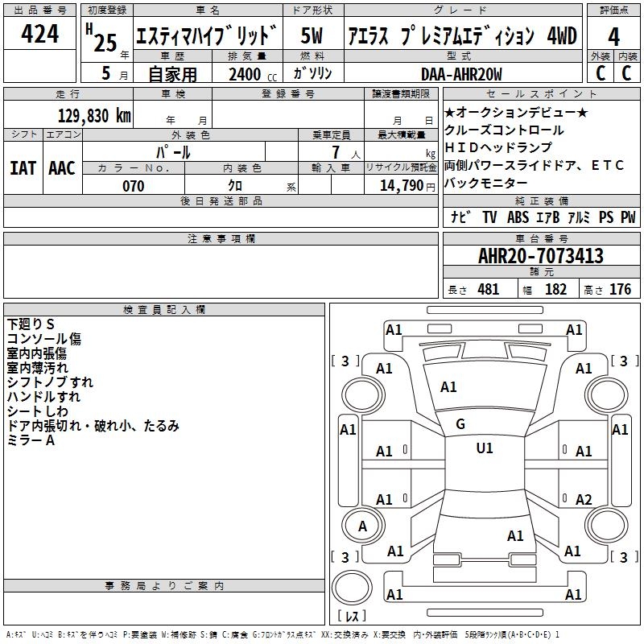
Task: Select the color number 070
Action: 134,186
